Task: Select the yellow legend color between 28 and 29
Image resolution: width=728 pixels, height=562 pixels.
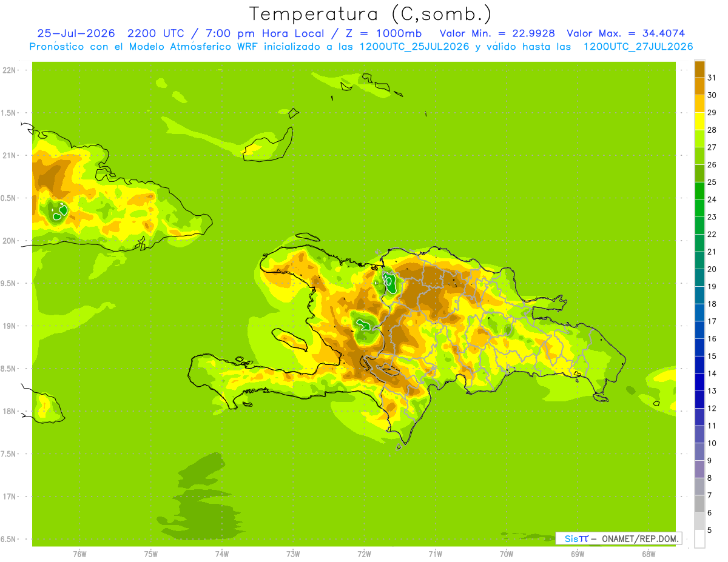Action: point(699,121)
